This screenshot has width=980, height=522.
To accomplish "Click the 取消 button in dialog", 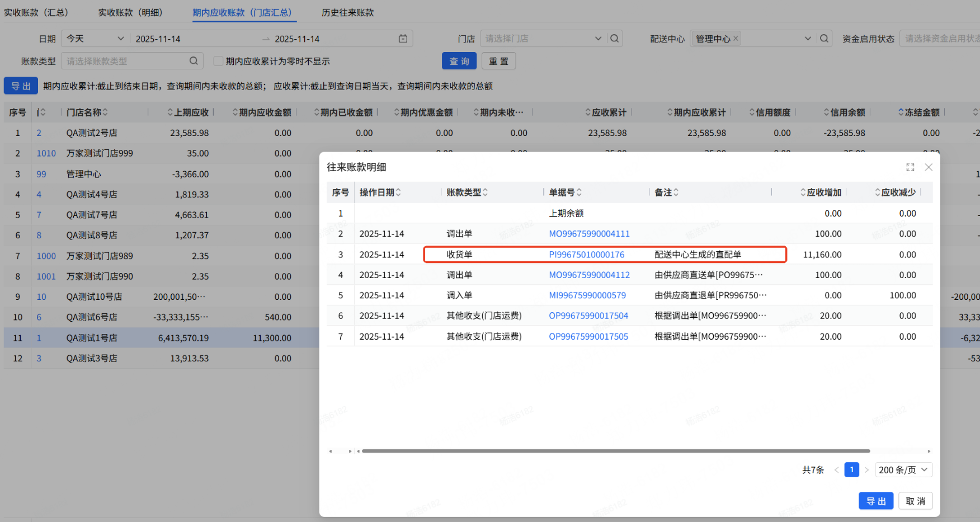I will click(x=915, y=501).
